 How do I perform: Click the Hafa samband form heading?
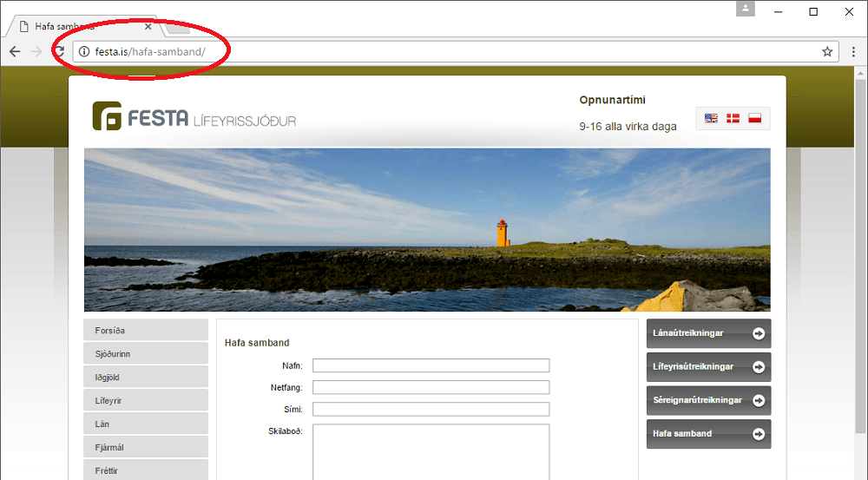coord(257,343)
